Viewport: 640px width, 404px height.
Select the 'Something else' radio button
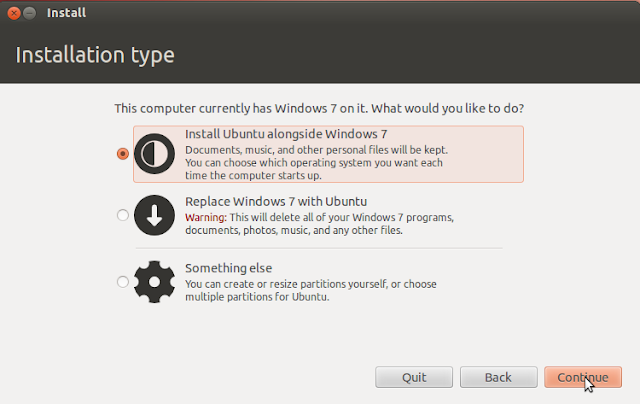(122, 282)
